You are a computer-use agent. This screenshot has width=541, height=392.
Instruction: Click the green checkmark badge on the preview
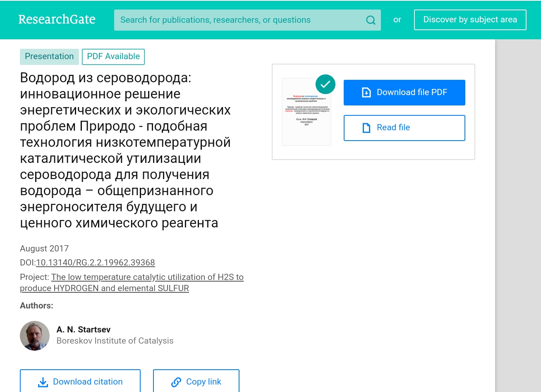(325, 84)
